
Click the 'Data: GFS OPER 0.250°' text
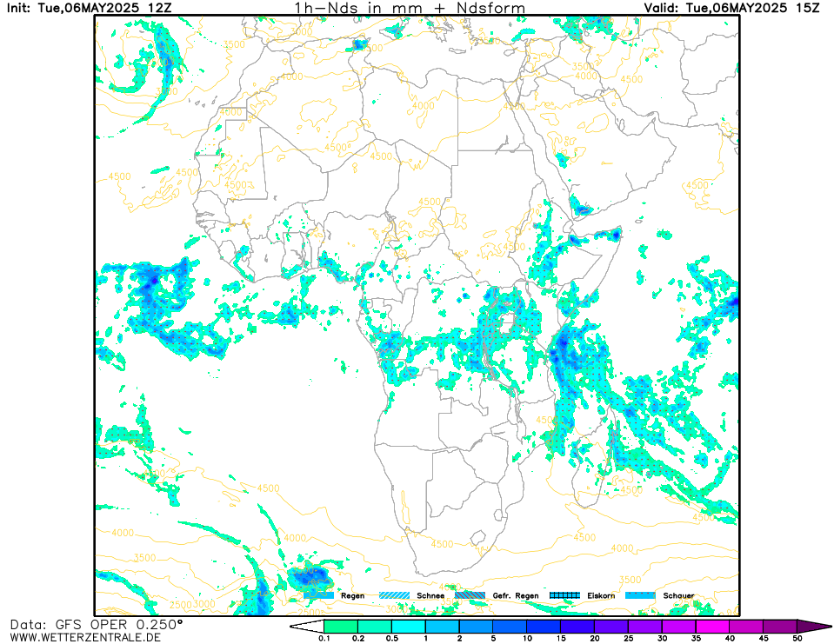[x=97, y=624]
